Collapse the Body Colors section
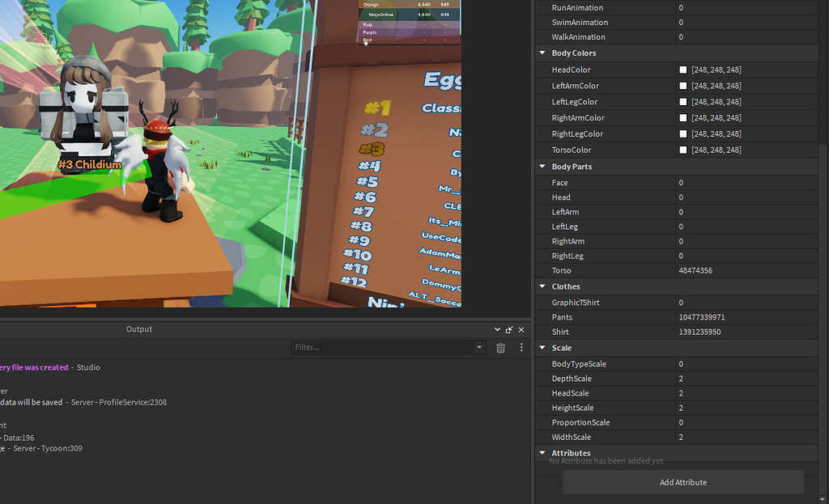 coord(541,53)
